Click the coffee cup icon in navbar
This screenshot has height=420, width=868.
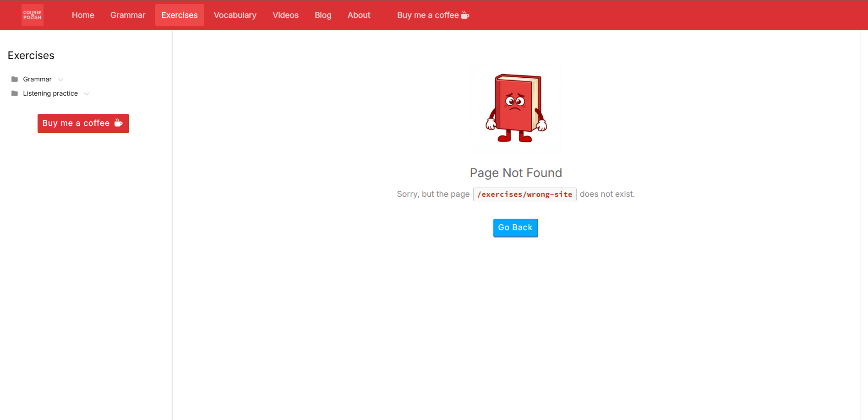(x=465, y=15)
